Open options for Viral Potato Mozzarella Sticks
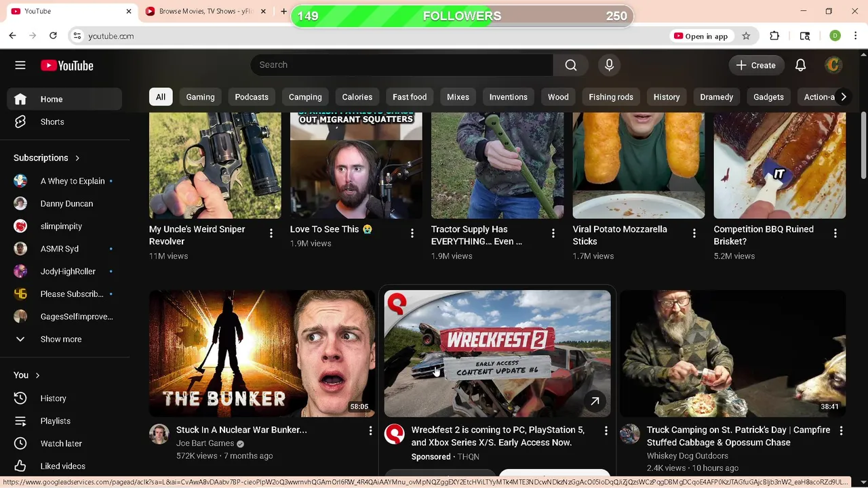 pyautogui.click(x=694, y=233)
